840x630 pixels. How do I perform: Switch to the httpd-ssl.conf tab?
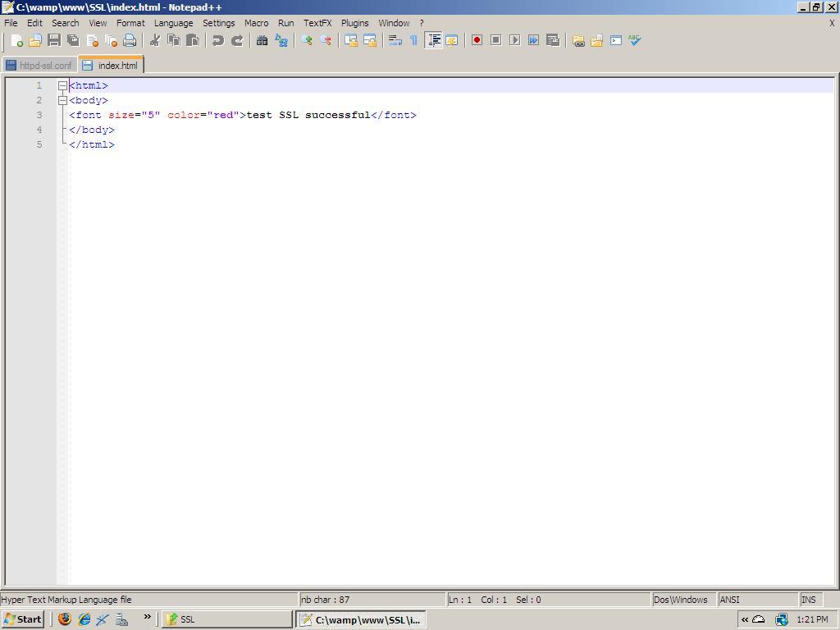point(39,66)
